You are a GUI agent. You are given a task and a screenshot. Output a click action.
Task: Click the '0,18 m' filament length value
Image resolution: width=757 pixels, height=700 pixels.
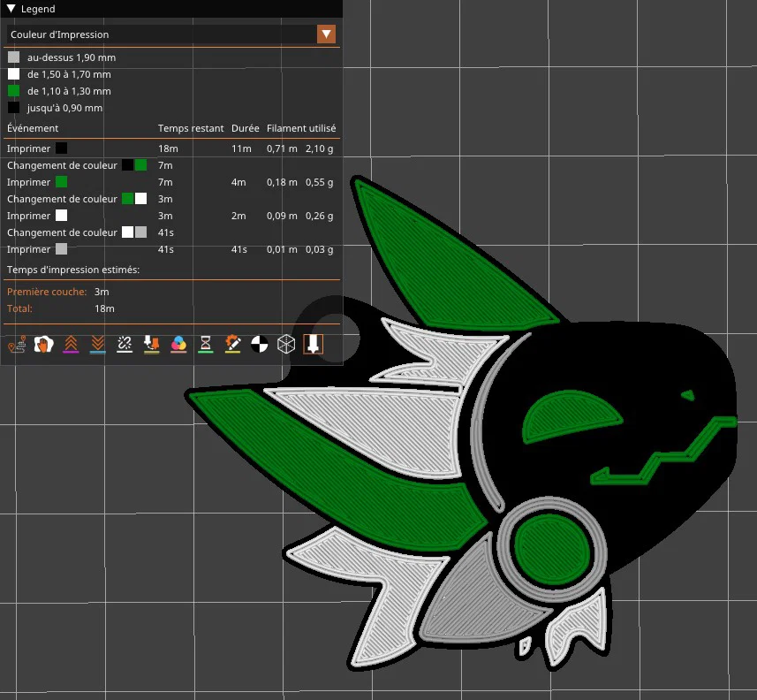coord(282,182)
